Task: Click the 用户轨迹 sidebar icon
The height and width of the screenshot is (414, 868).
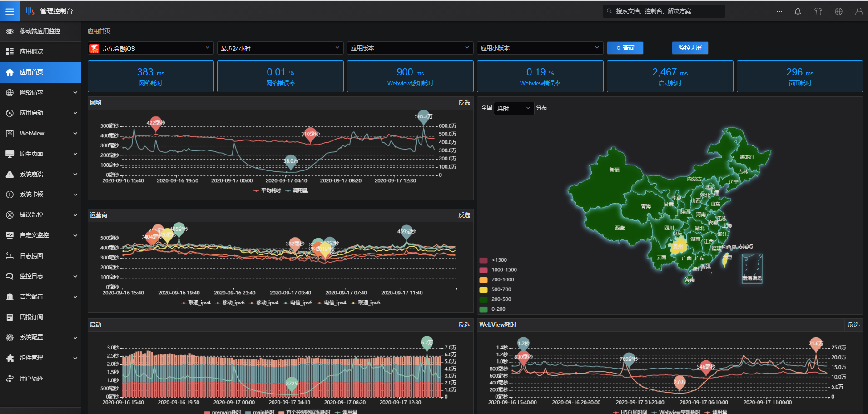Action: pyautogui.click(x=10, y=379)
